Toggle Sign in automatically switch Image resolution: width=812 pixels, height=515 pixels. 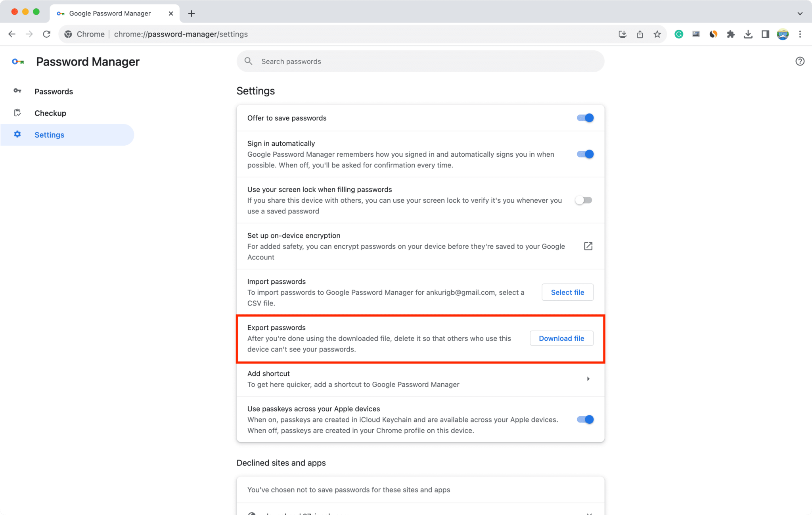click(585, 154)
